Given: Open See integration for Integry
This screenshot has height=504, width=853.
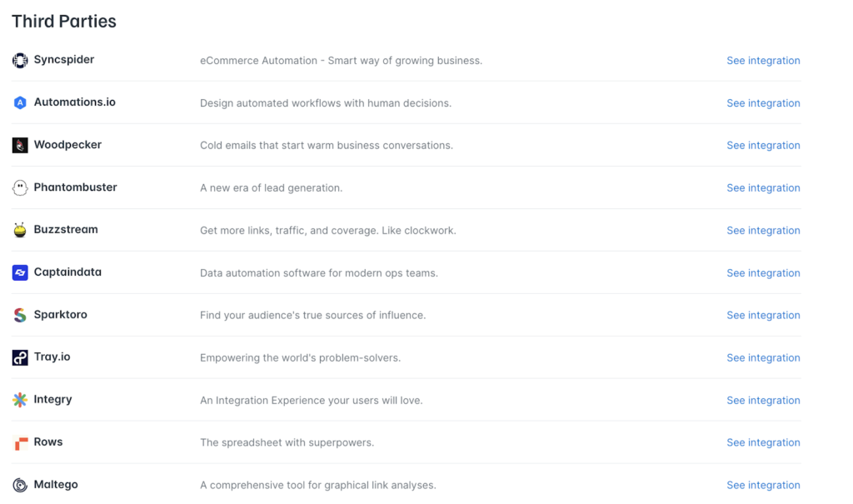Looking at the screenshot, I should (x=763, y=400).
